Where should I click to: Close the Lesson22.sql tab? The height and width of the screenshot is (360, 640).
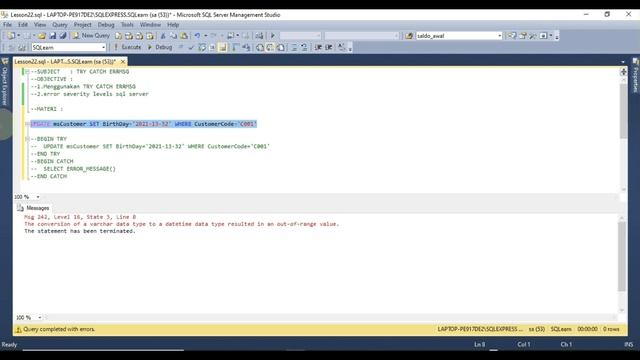click(122, 62)
